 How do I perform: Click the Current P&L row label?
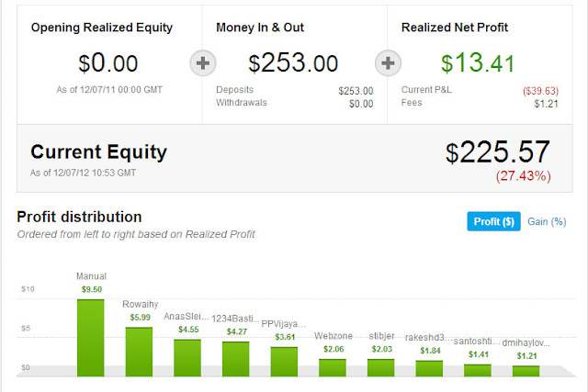pyautogui.click(x=428, y=90)
